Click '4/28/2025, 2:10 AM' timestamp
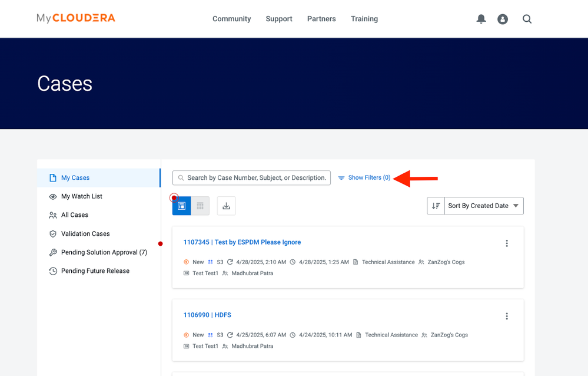The height and width of the screenshot is (376, 588). coord(261,262)
